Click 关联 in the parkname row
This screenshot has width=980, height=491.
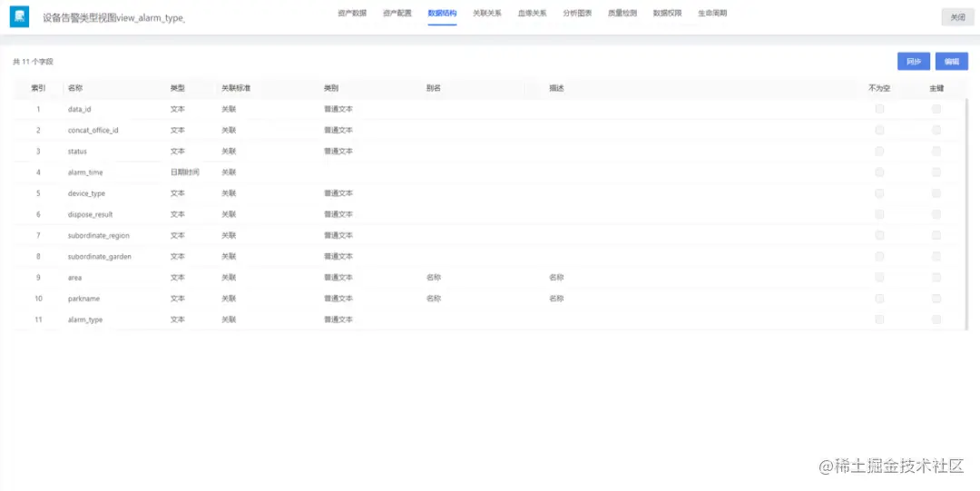coord(229,299)
